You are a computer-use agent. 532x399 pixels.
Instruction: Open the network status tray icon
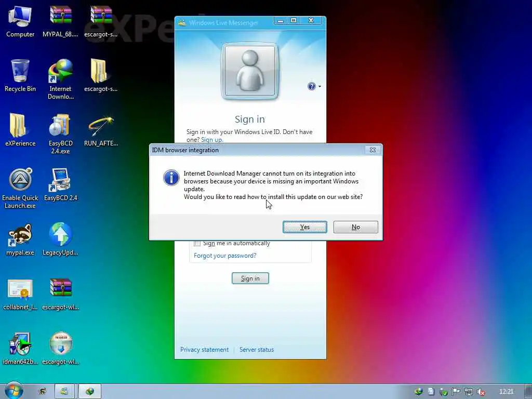(468, 392)
